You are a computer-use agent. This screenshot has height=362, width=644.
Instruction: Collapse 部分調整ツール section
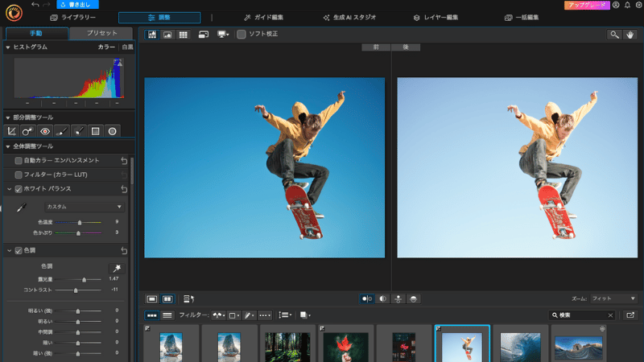(8, 117)
